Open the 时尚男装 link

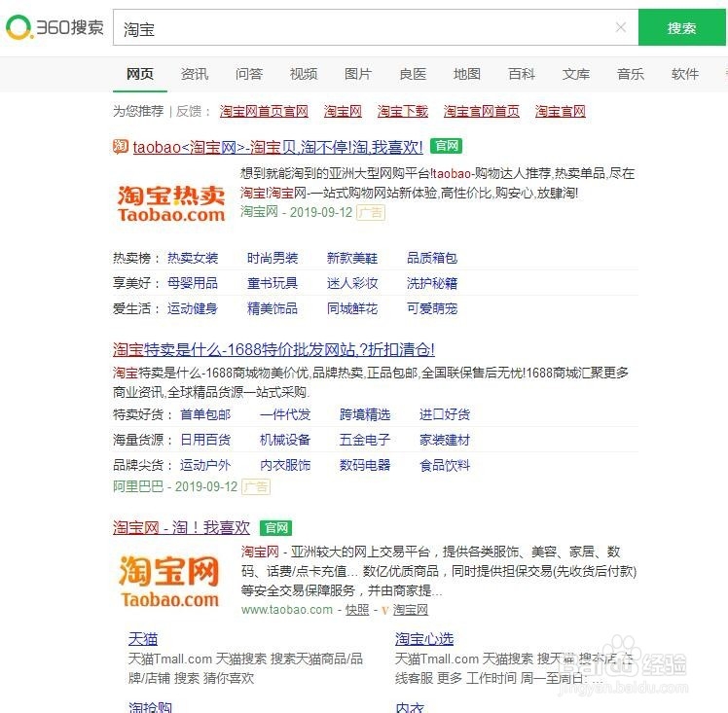click(x=273, y=258)
